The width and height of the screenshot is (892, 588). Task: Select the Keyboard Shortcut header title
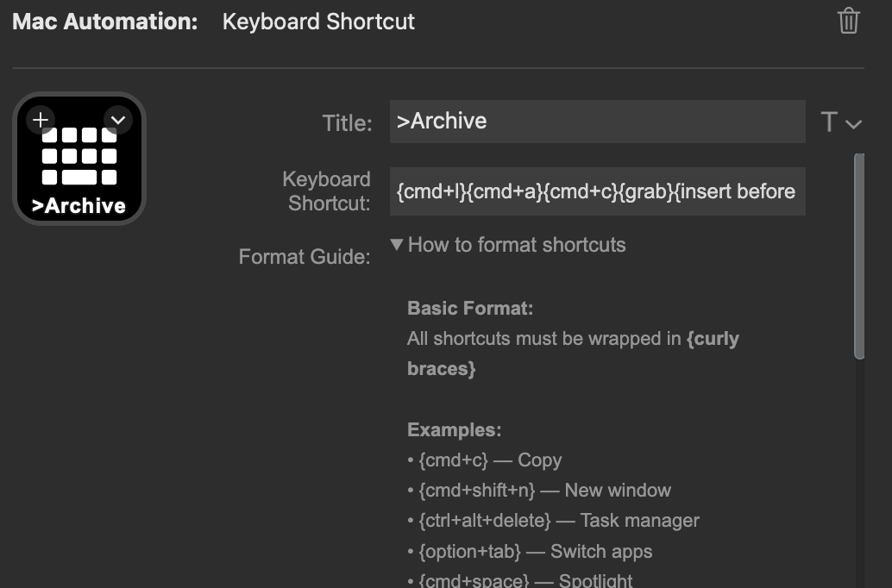[x=319, y=22]
